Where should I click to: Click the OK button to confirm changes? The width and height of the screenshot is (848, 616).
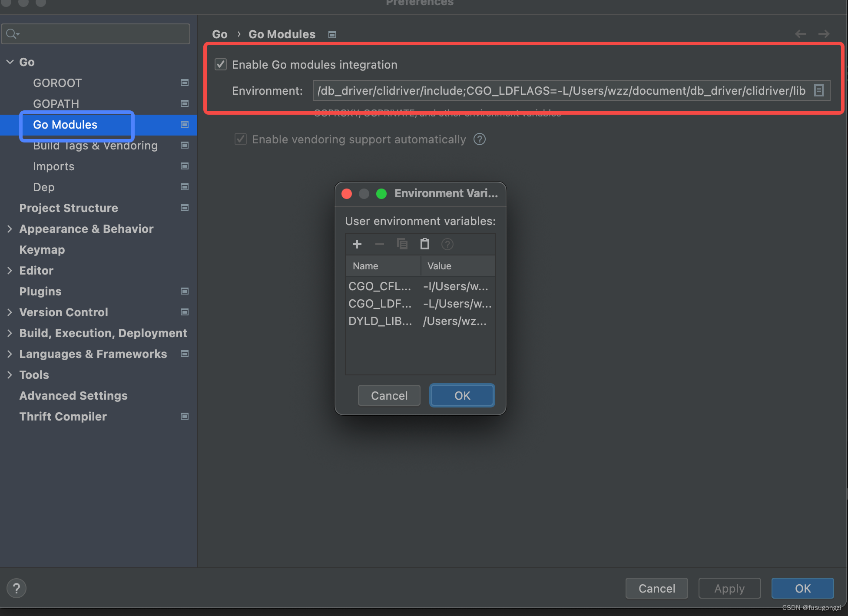click(x=461, y=395)
